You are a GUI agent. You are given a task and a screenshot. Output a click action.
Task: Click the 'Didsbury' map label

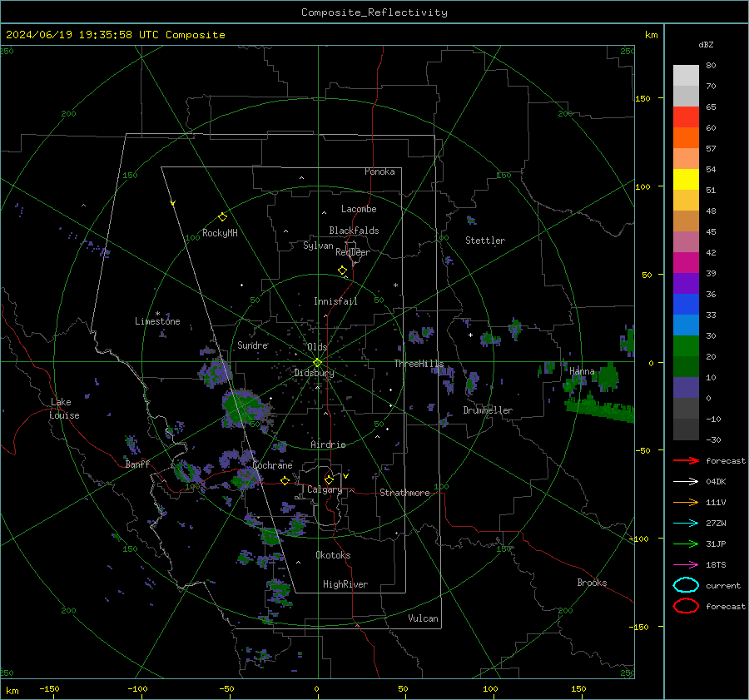[x=314, y=373]
